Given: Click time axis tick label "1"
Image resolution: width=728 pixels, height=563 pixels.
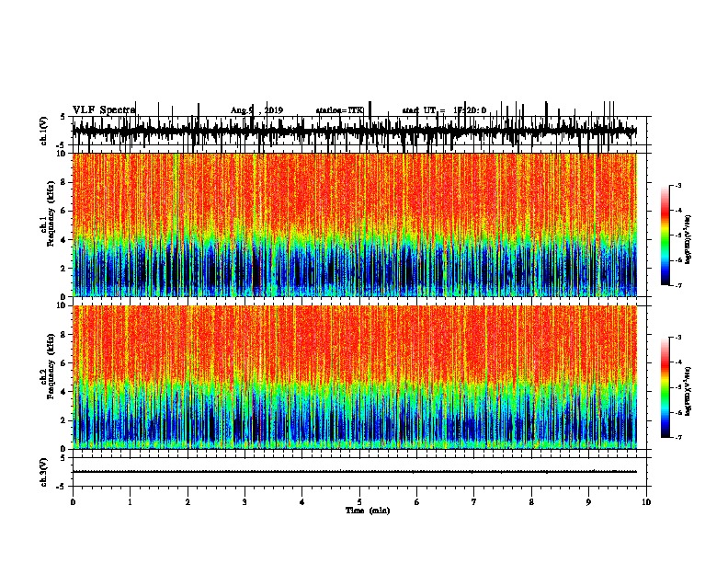Looking at the screenshot, I should (130, 502).
